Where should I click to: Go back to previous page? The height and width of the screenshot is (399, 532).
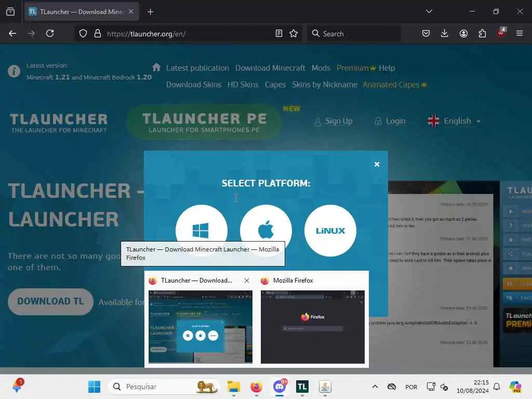pyautogui.click(x=12, y=33)
